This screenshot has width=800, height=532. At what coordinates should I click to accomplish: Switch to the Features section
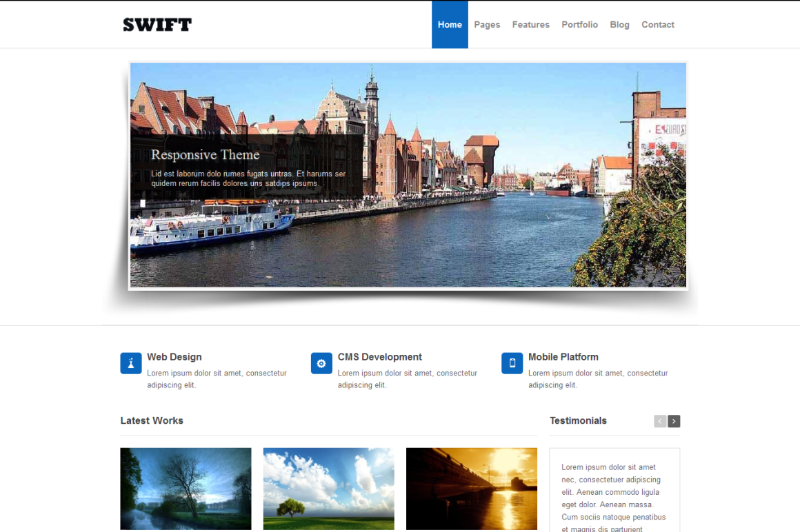click(530, 24)
